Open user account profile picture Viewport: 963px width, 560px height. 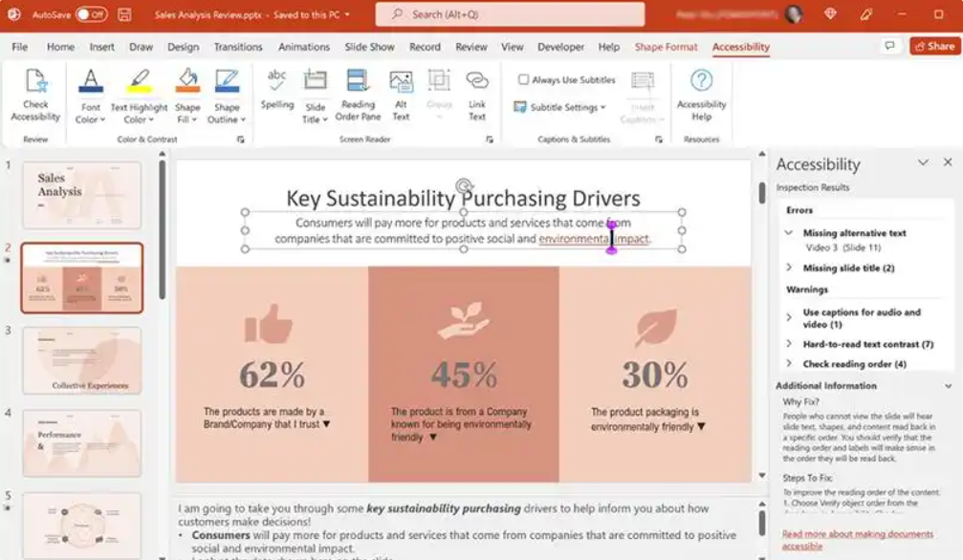(x=794, y=14)
